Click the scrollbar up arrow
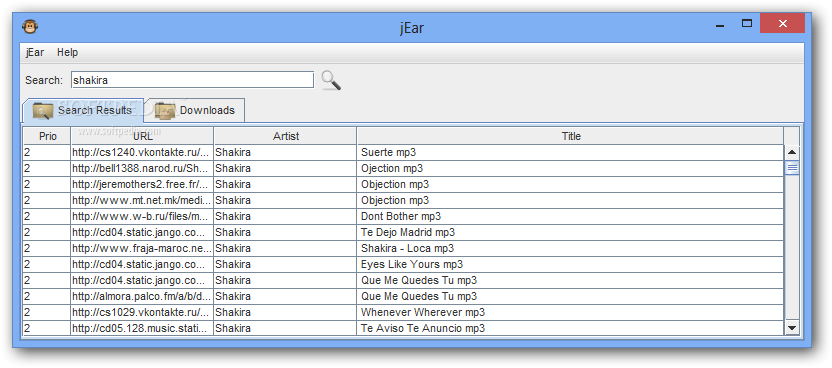This screenshot has width=832, height=368. coord(792,153)
